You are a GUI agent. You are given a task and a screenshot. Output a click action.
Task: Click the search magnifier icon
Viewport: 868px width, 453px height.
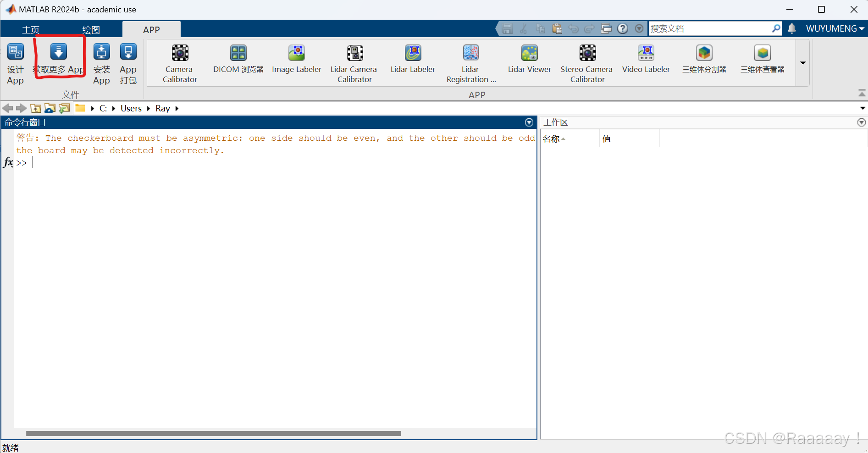click(776, 28)
